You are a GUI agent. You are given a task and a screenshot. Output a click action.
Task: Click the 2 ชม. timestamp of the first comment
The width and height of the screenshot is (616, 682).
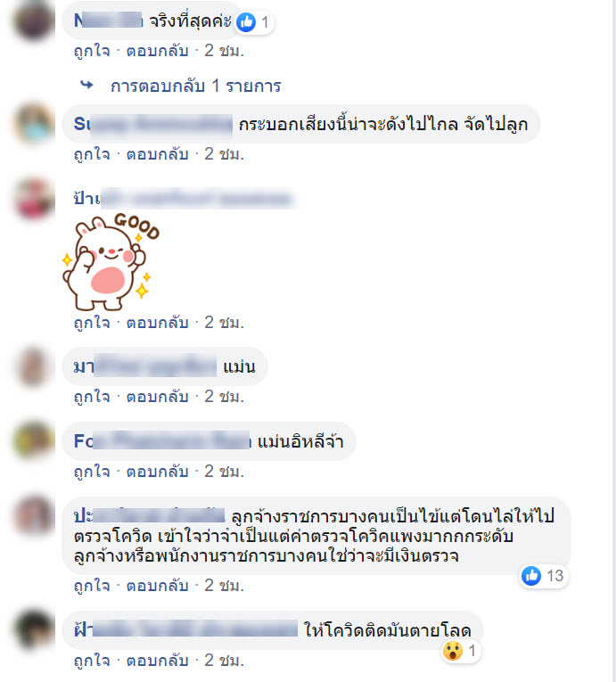[x=225, y=51]
